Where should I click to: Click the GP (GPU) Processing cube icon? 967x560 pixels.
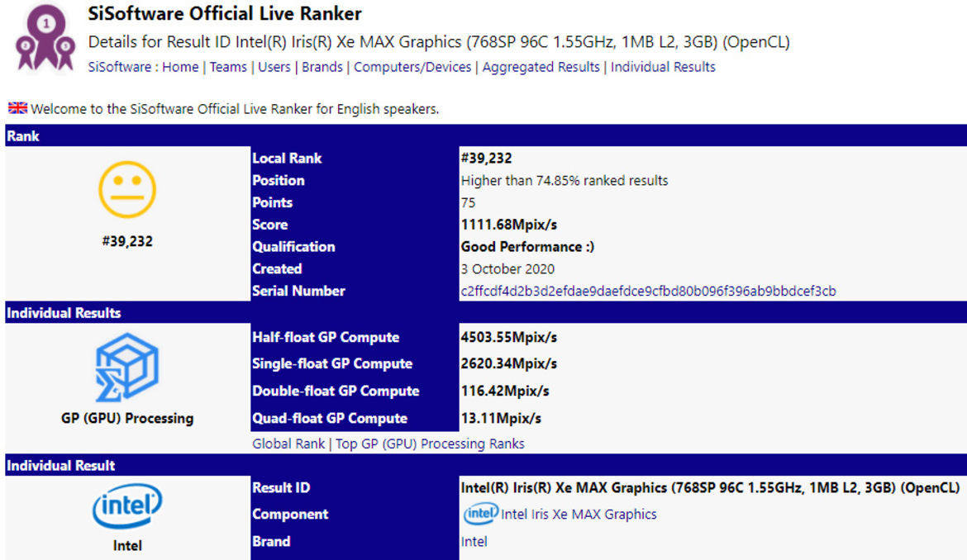[x=127, y=368]
